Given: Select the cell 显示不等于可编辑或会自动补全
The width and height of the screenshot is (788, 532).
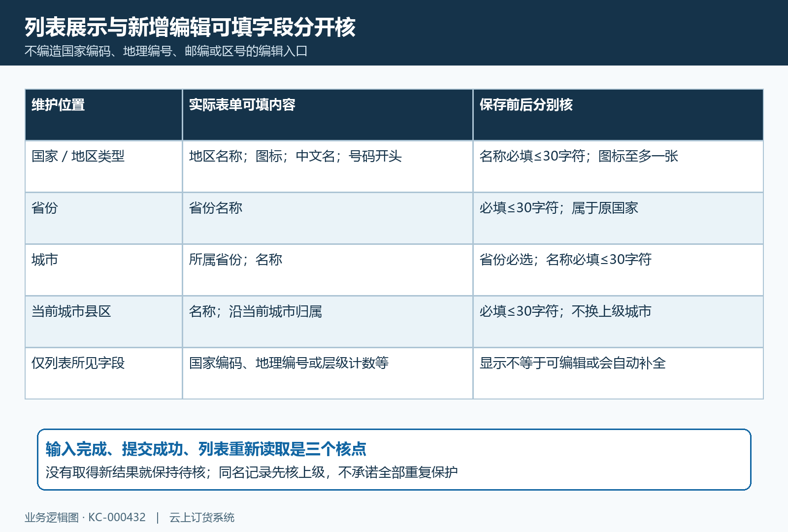Looking at the screenshot, I should (618, 373).
